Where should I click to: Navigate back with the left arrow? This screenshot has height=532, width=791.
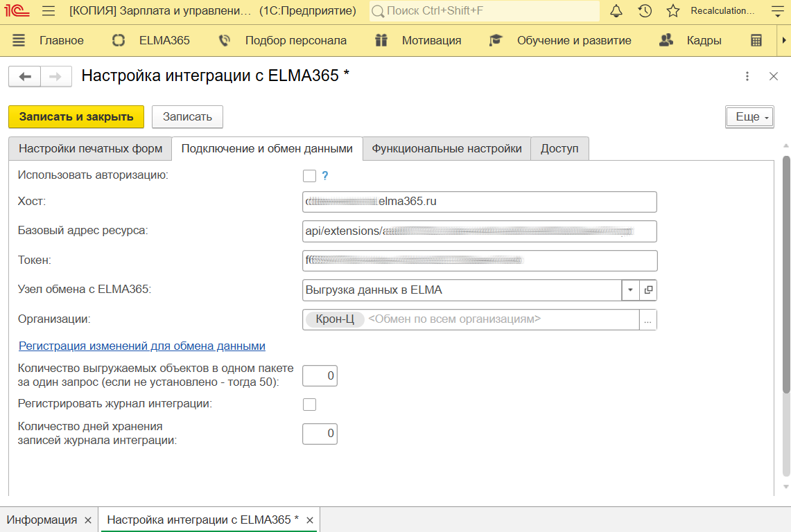click(x=25, y=76)
